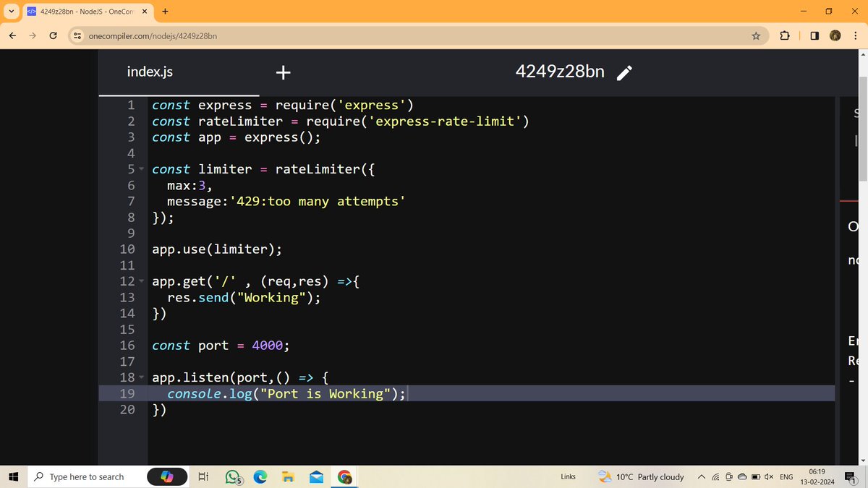Close the 4249z28bn NodeJS browser tab

point(144,12)
